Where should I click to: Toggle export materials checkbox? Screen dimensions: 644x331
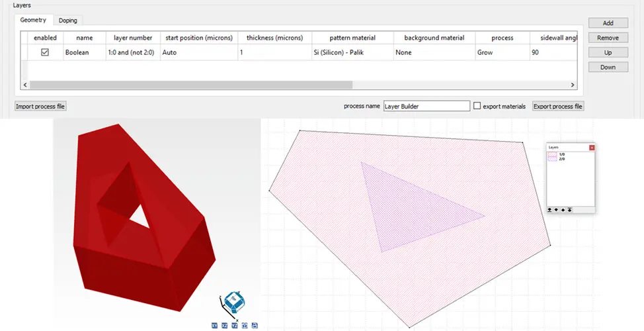coord(477,106)
